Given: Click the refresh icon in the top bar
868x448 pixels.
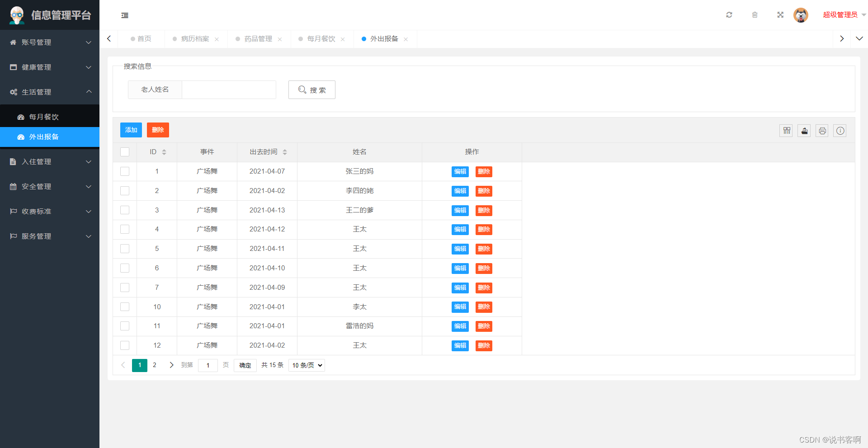Looking at the screenshot, I should [729, 15].
